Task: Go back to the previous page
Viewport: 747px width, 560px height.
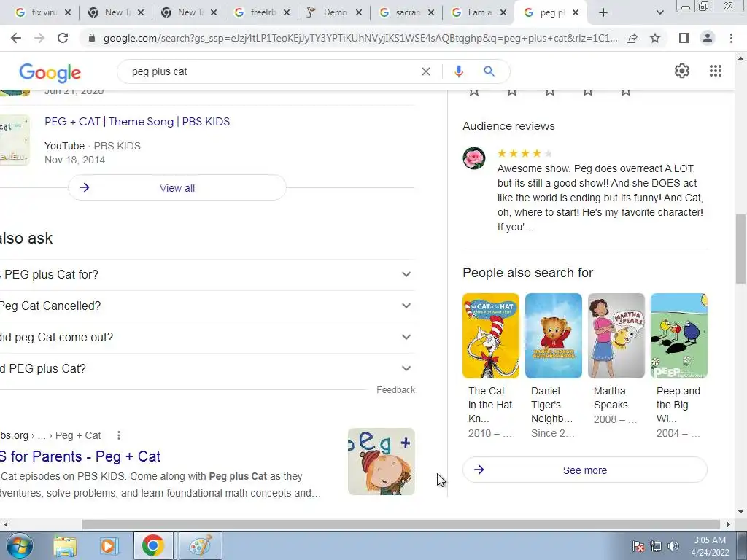Action: coord(16,38)
